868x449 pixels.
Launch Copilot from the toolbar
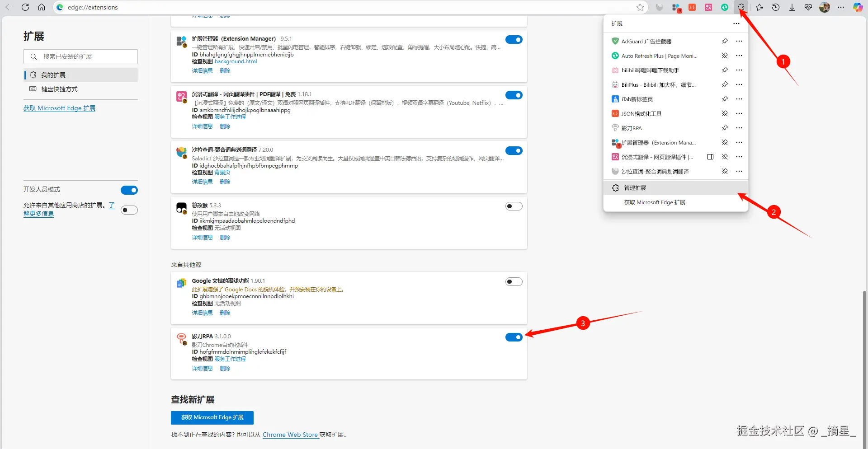coord(858,7)
